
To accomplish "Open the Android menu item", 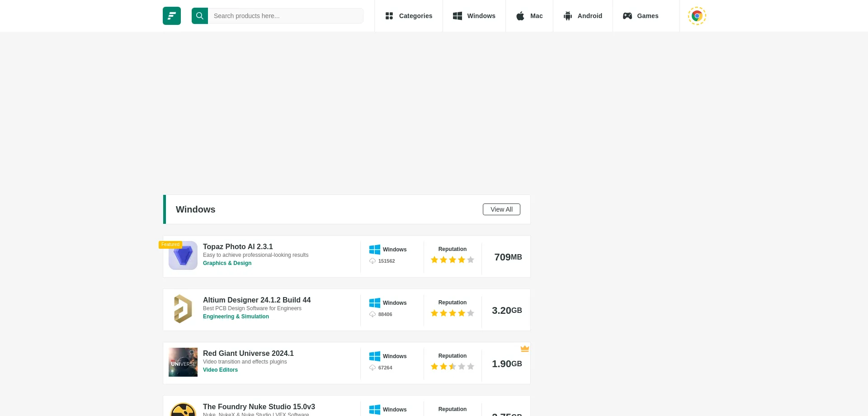I will coord(583,16).
